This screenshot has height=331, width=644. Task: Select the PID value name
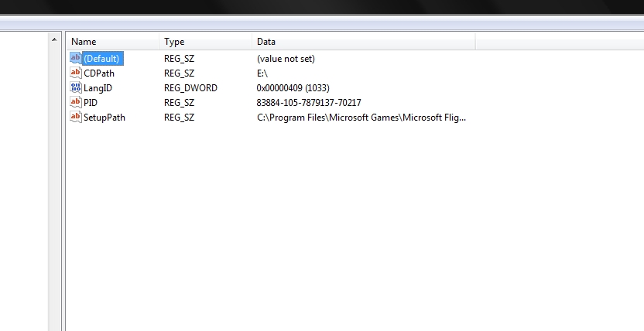coord(91,103)
